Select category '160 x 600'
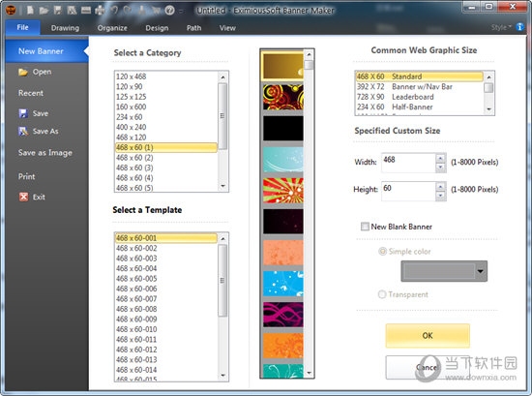 (166, 107)
